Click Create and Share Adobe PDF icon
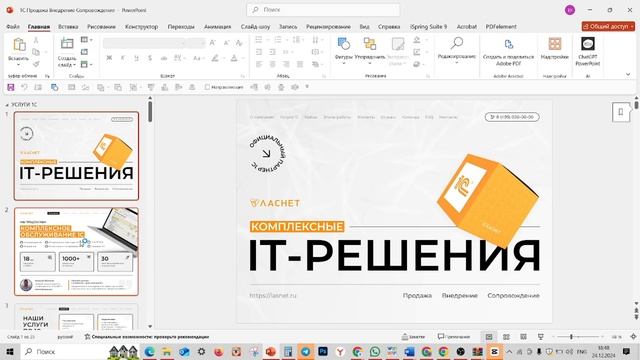Image resolution: width=640 pixels, height=360 pixels. [508, 44]
